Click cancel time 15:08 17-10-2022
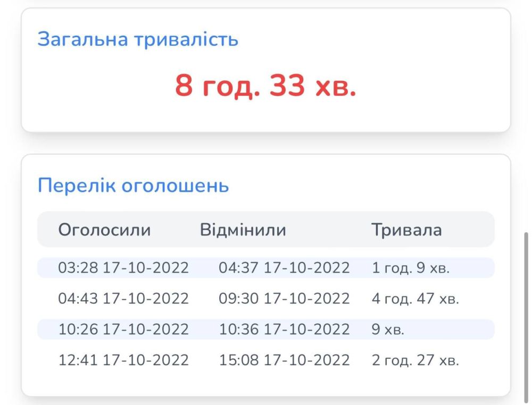Viewport: 532px width, 405px height. pos(286,359)
